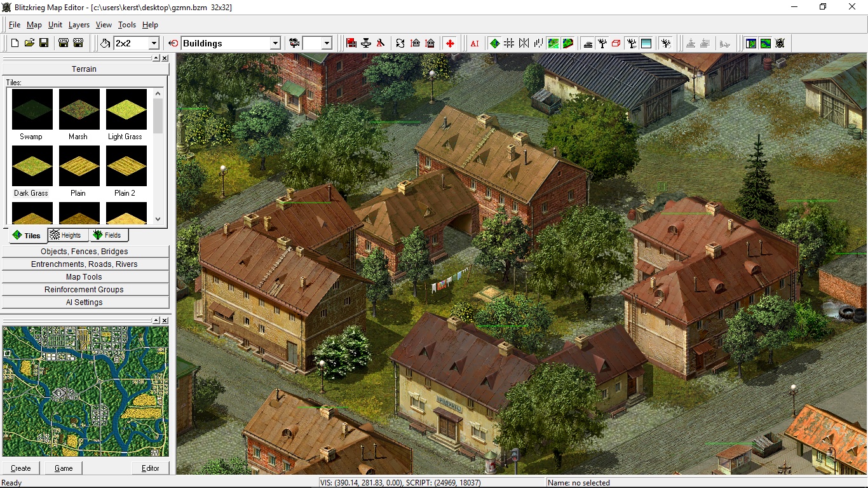Click the house with red arrow icon
The image size is (868, 488).
point(415,43)
